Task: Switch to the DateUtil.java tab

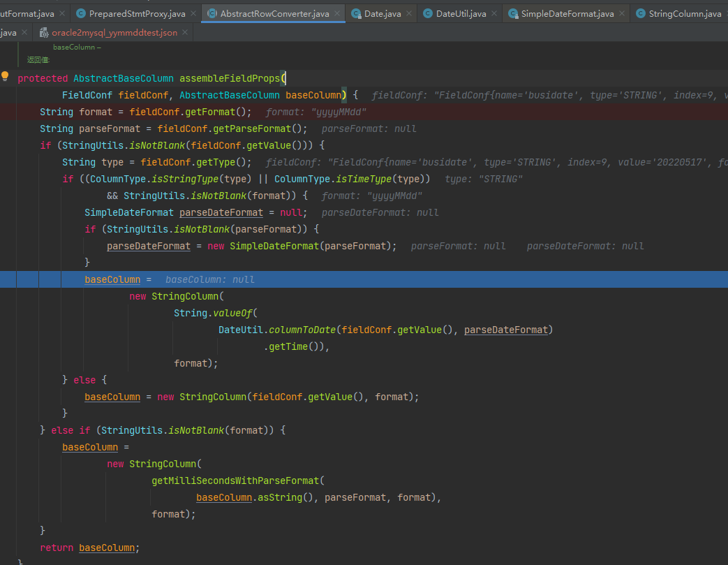Action: (461, 14)
